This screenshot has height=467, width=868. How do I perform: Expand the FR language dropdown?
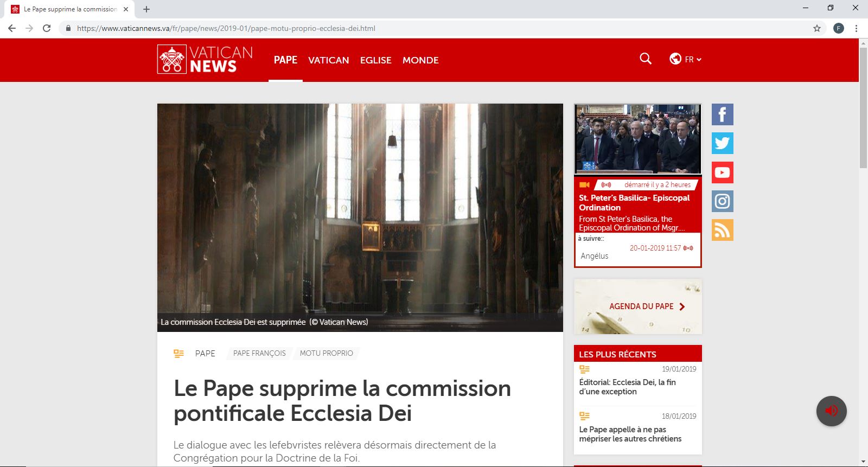686,59
